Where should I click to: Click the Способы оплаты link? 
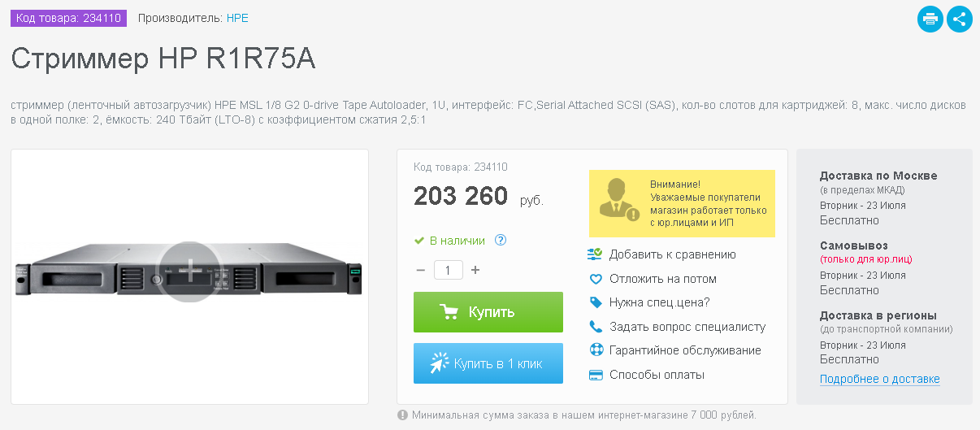coord(657,375)
